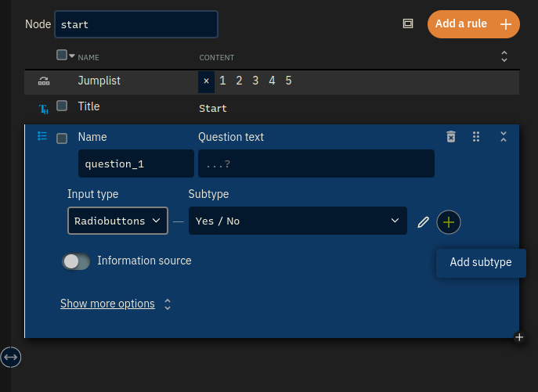Collapse the question_1 rule with the chevron

pyautogui.click(x=504, y=136)
